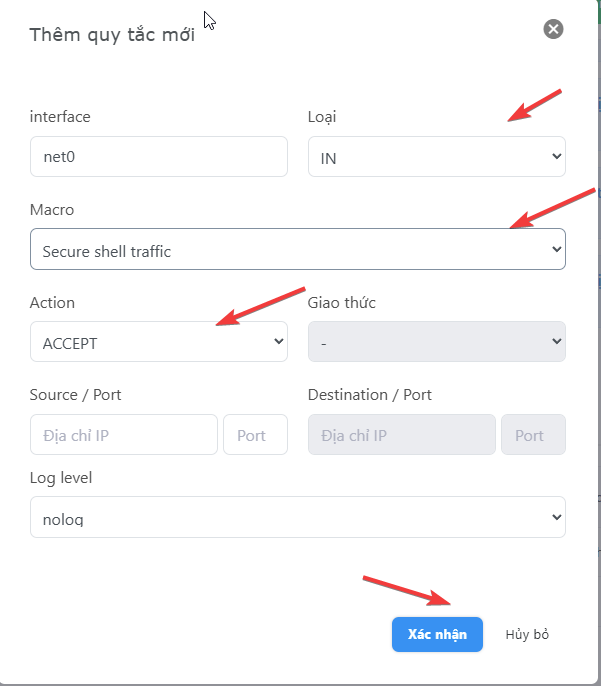601x686 pixels.
Task: Expand the Action dropdown set to ACCEPT
Action: 159,342
